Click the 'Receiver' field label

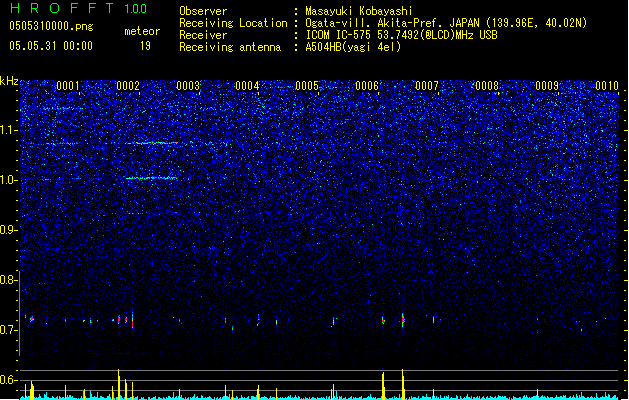[203, 35]
